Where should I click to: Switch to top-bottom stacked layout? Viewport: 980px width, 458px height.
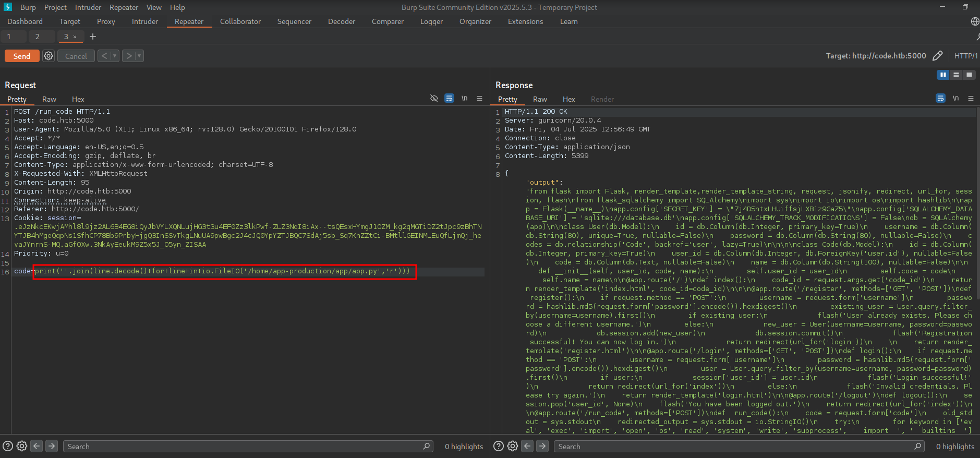click(x=956, y=75)
